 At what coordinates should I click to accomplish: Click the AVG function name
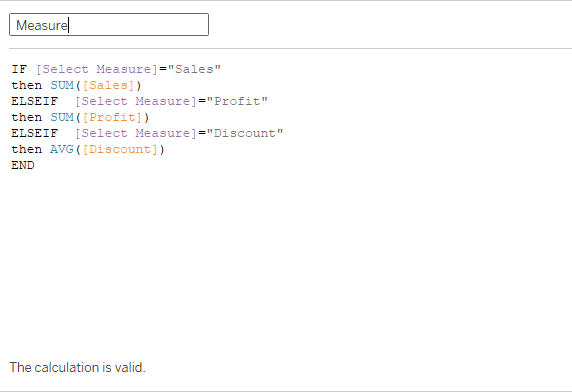point(62,149)
